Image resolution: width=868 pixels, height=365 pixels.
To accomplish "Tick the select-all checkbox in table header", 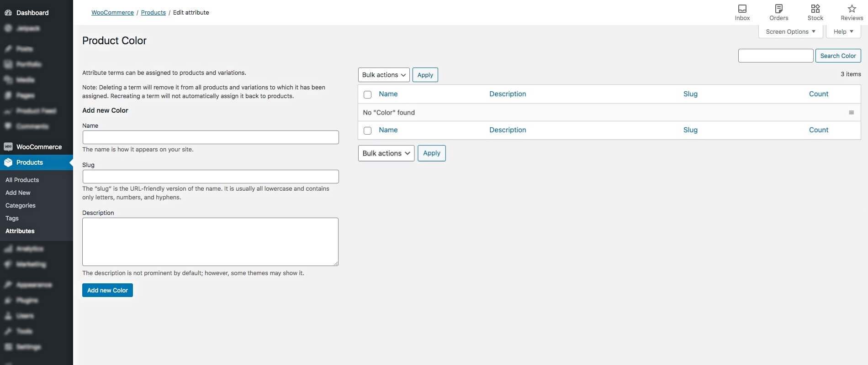I will (367, 94).
